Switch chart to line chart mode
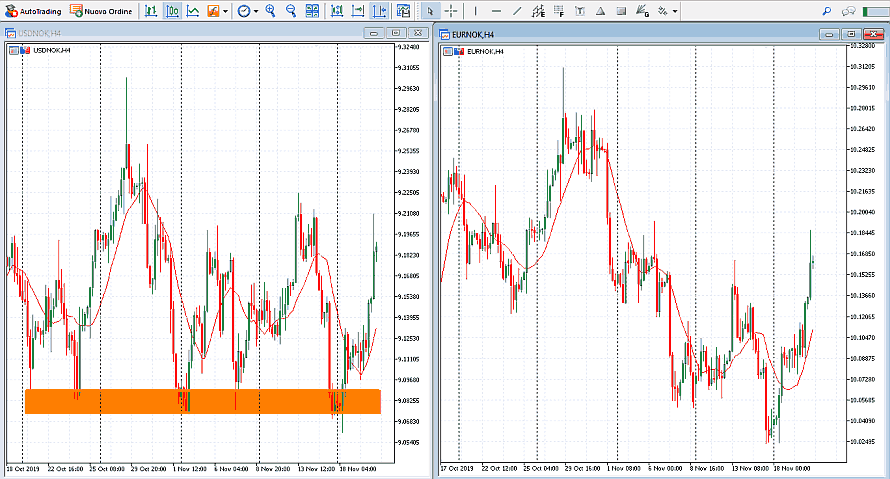 click(192, 11)
